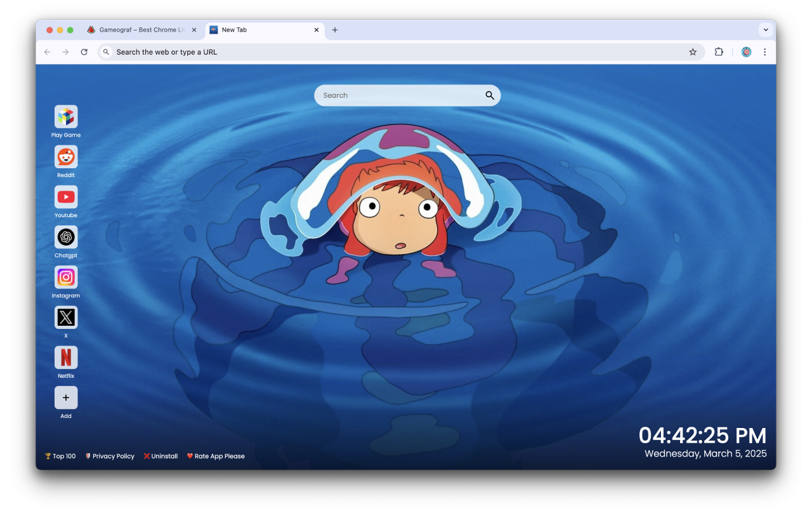Screen dimensions: 812x508
Task: Launch the Youtube shortcut
Action: coord(65,197)
